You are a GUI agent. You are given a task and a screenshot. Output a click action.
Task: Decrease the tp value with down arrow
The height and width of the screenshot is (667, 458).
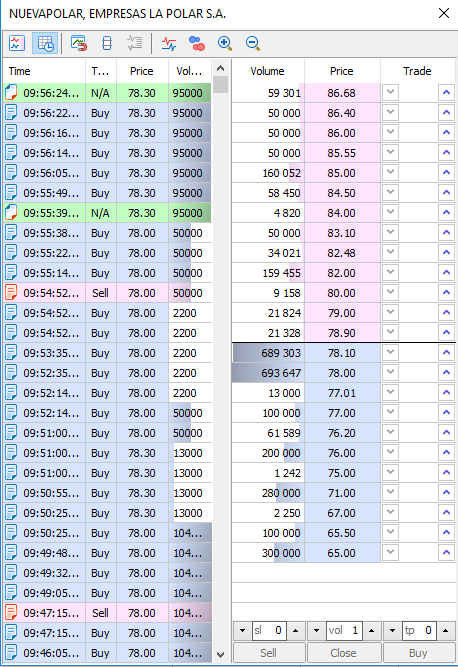pyautogui.click(x=393, y=630)
